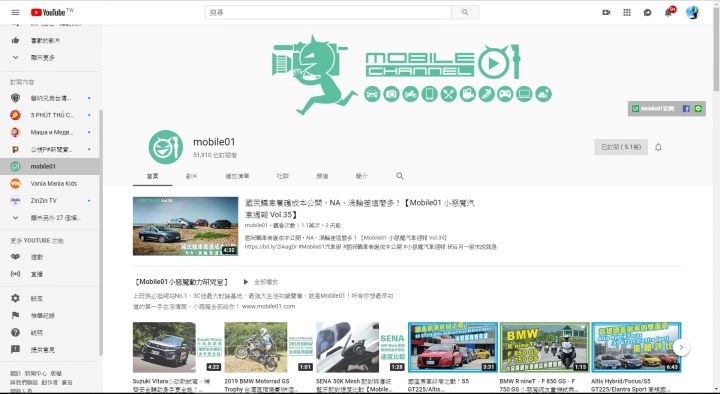
Task: Switch to the channel videos tab
Action: tap(191, 176)
